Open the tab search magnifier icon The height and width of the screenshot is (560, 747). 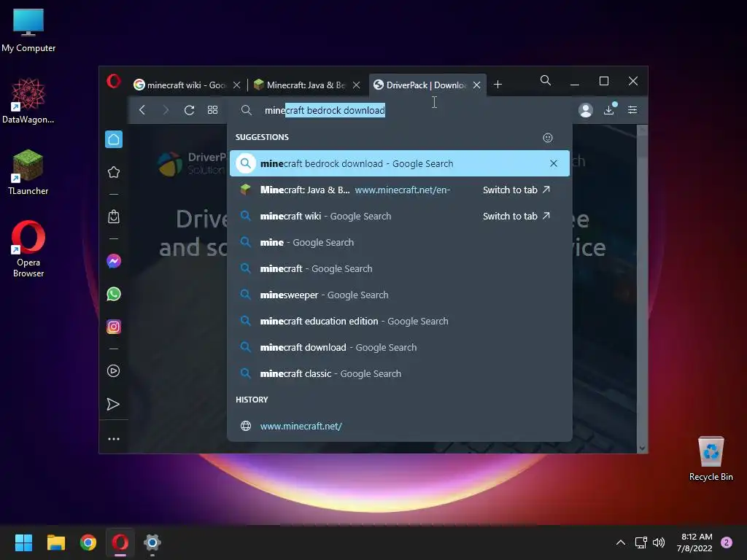coord(546,80)
